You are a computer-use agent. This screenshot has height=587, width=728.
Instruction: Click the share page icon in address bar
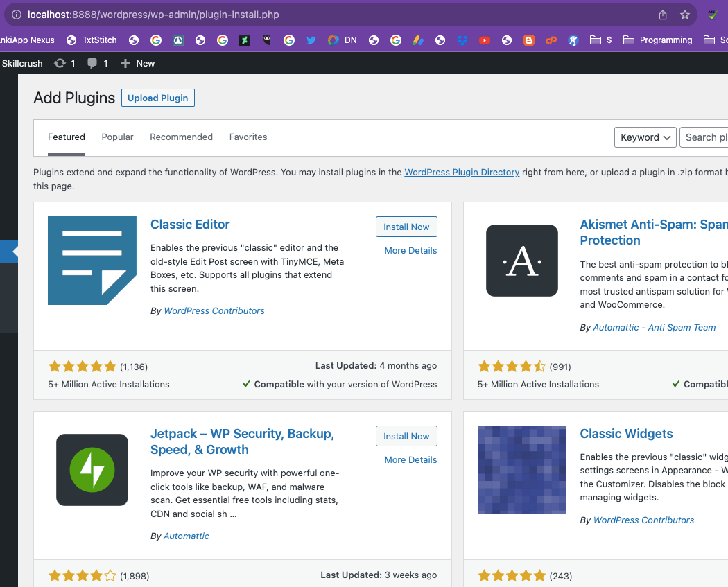663,15
